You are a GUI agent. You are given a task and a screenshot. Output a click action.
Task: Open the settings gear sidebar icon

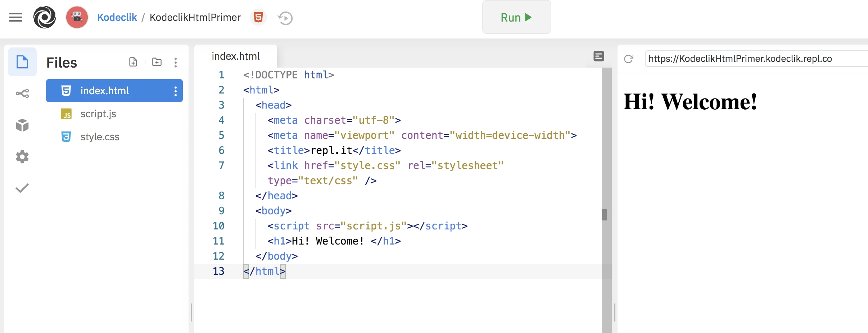pos(22,157)
